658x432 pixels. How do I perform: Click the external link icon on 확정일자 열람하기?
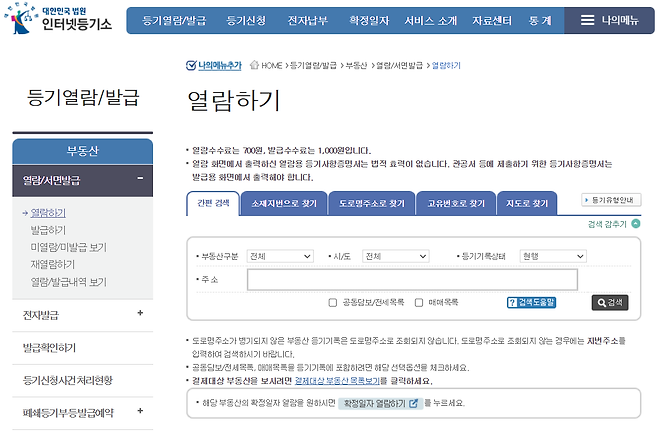point(413,403)
